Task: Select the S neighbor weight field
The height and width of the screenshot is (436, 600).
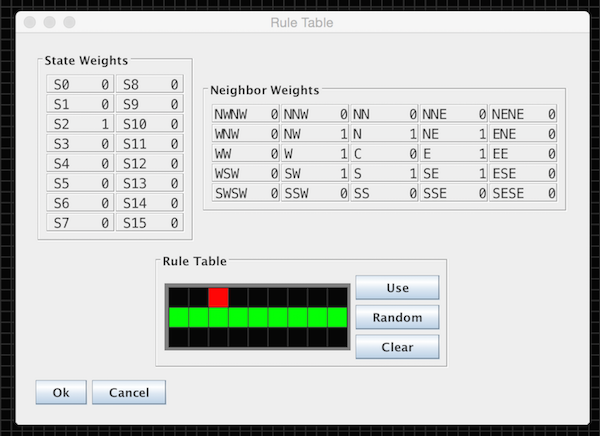Action: tap(384, 174)
